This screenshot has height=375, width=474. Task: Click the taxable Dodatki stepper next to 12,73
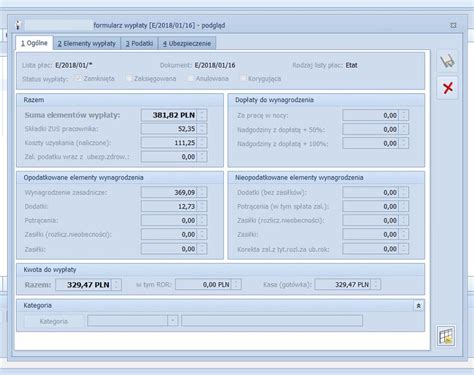click(x=202, y=206)
